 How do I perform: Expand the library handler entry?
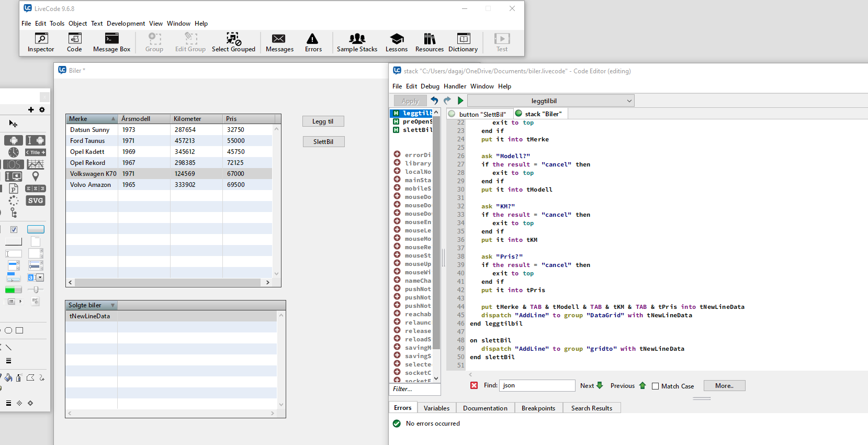[x=397, y=163]
